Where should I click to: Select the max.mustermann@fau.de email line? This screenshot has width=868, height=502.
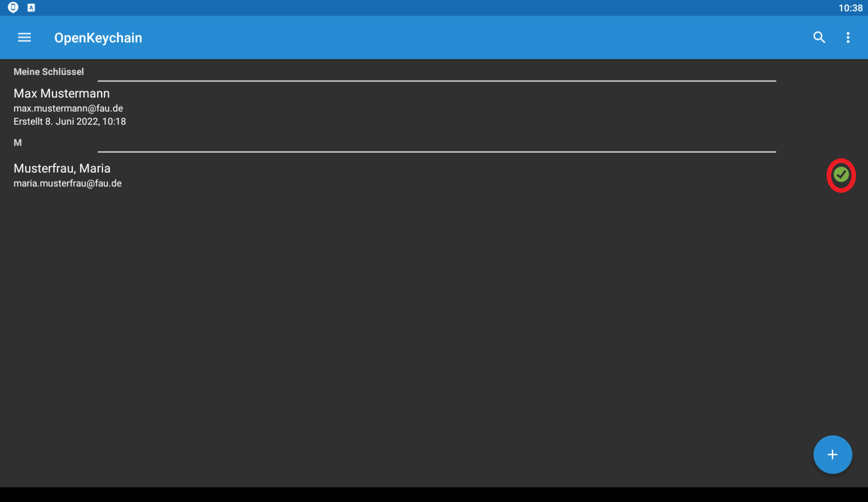(x=68, y=109)
